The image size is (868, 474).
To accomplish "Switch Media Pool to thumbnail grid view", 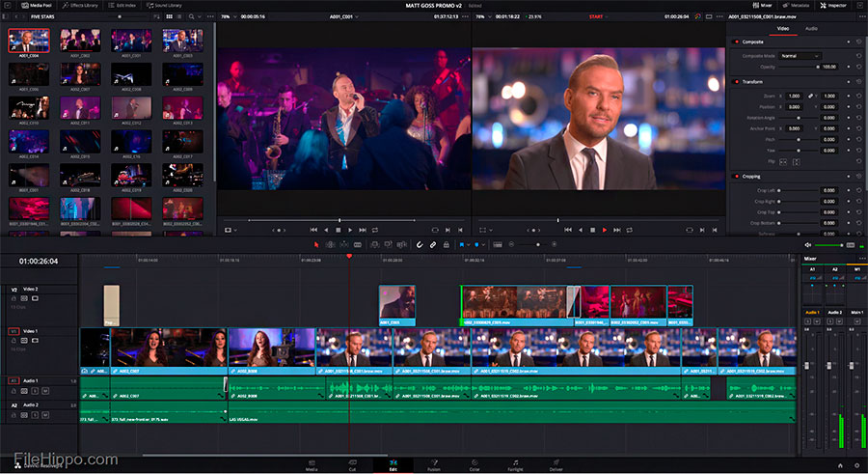I will tap(170, 16).
